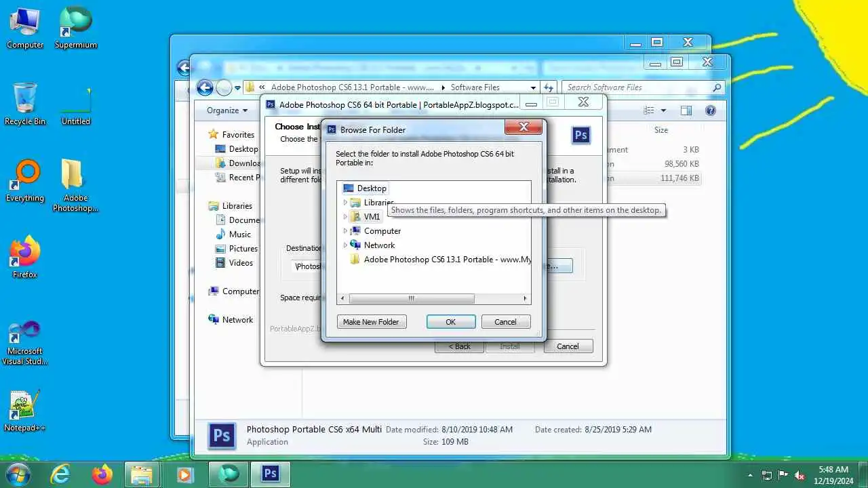Open Action Center flag tray icon
Image resolution: width=868 pixels, height=488 pixels.
783,475
